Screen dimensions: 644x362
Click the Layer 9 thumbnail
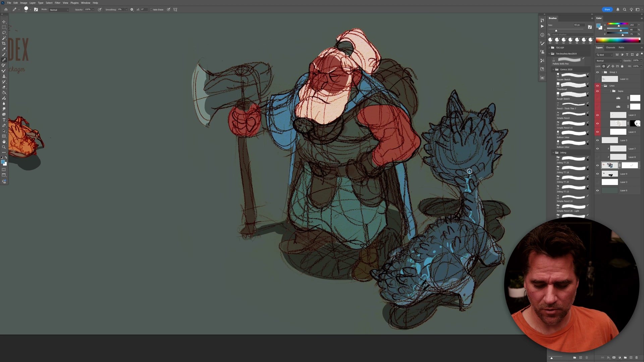(x=609, y=174)
